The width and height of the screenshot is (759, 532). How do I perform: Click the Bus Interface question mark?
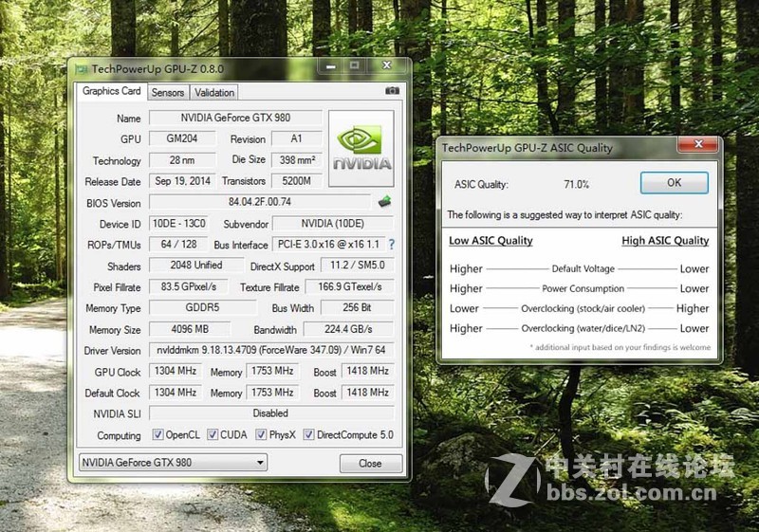pyautogui.click(x=391, y=245)
